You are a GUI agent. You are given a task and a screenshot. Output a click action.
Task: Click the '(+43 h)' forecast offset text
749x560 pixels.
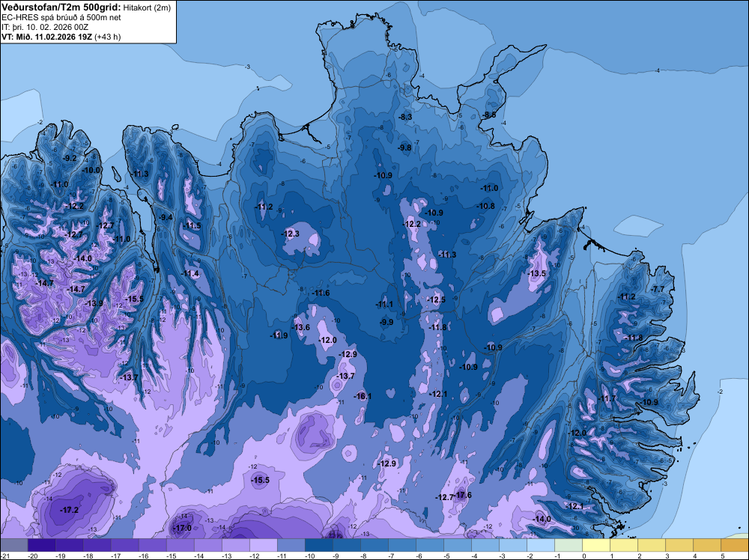coord(107,37)
